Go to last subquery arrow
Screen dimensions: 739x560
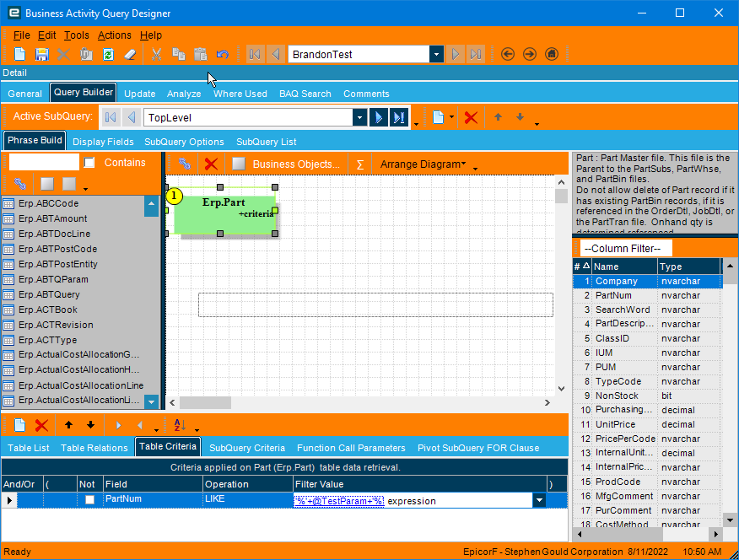(x=399, y=117)
